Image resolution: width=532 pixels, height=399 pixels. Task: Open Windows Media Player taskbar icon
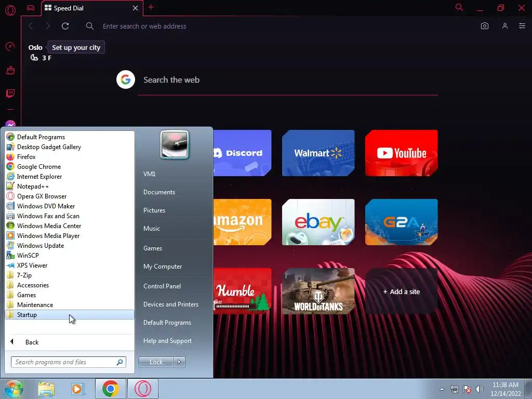click(x=77, y=389)
